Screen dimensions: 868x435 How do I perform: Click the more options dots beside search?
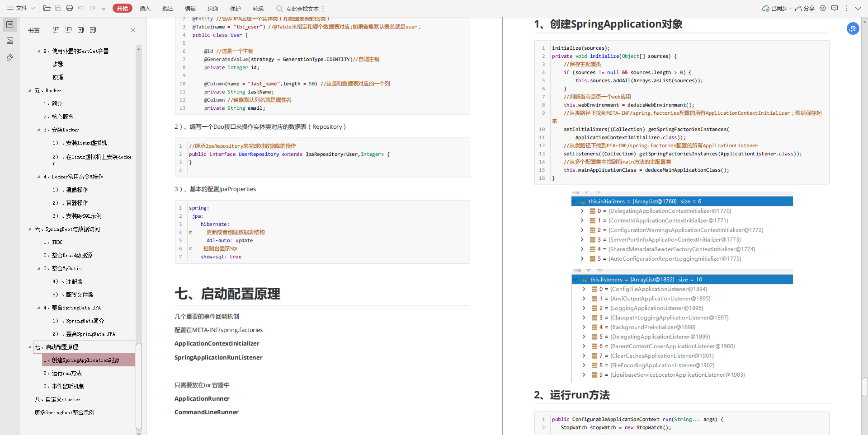323,9
